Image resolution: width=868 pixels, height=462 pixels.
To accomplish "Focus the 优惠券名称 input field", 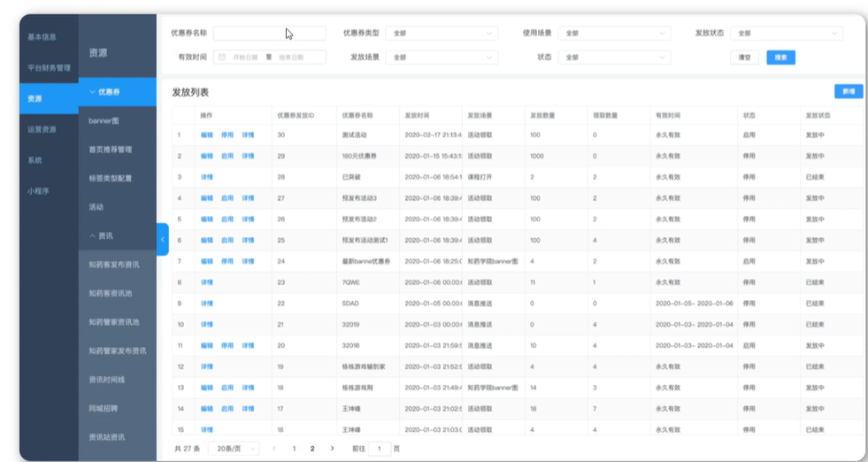I will point(270,34).
